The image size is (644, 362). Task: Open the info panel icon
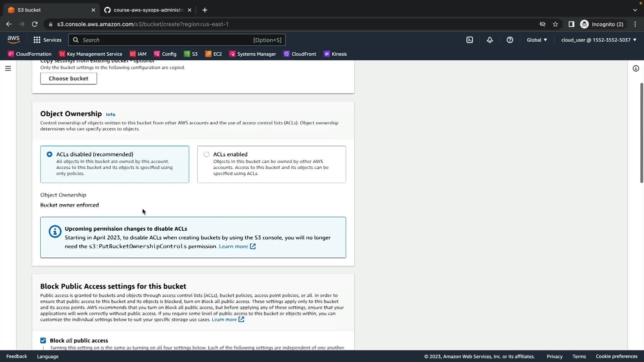636,68
